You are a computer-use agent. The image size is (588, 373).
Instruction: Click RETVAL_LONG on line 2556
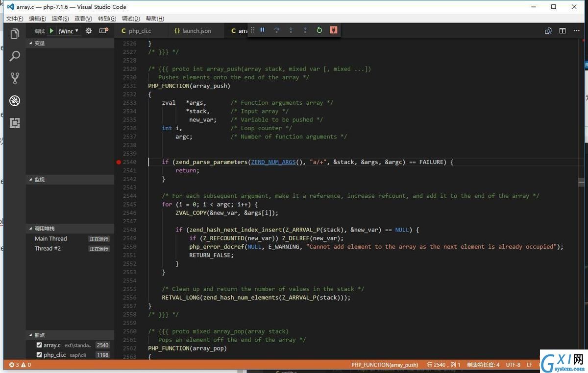pos(181,298)
